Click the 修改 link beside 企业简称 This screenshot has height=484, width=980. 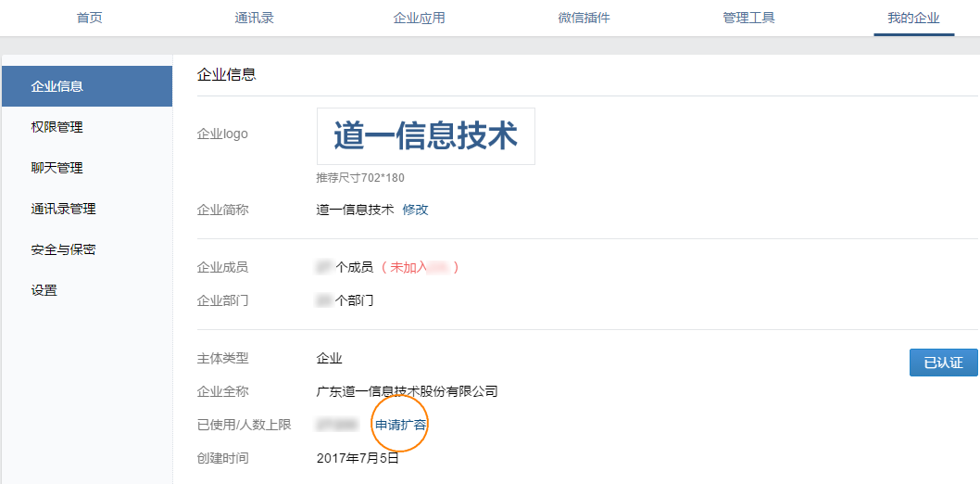click(x=415, y=210)
